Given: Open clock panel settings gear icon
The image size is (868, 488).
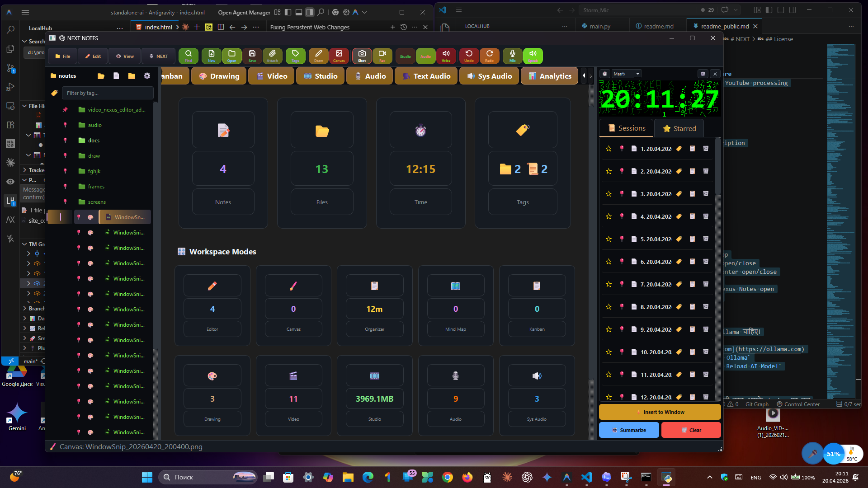Looking at the screenshot, I should [x=703, y=74].
